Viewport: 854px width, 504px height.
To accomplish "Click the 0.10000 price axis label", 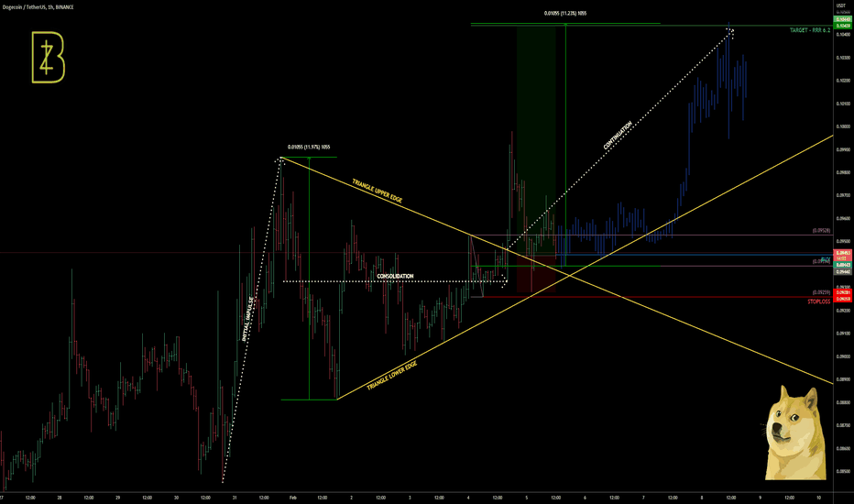I will 843,126.
